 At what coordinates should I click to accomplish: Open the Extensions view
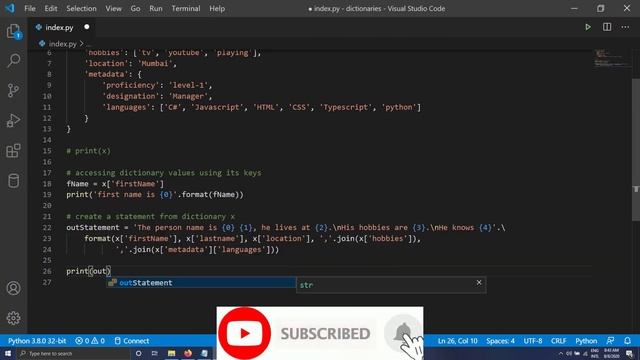(13, 151)
